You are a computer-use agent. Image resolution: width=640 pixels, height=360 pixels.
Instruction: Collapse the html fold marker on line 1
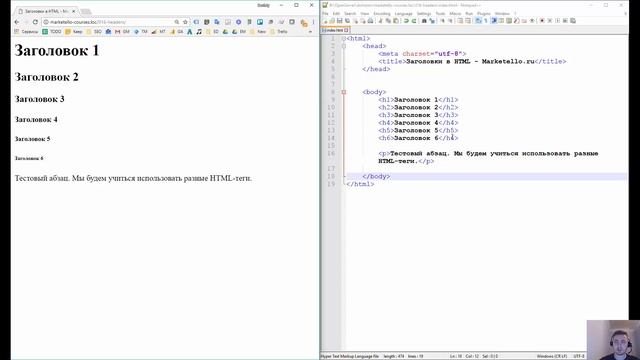344,38
